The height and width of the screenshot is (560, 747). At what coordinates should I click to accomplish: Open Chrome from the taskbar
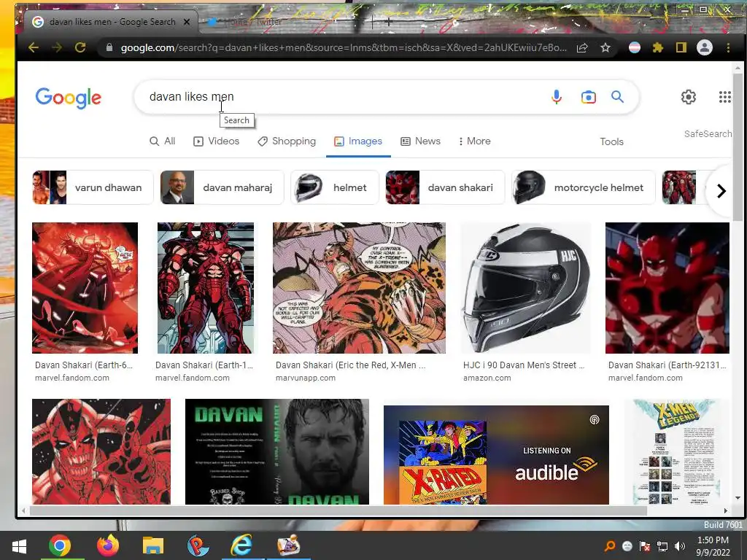(60, 545)
